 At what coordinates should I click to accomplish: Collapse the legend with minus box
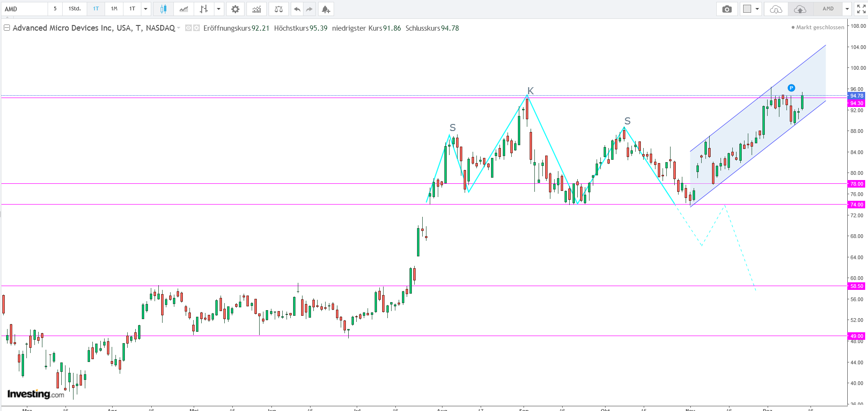(x=7, y=28)
